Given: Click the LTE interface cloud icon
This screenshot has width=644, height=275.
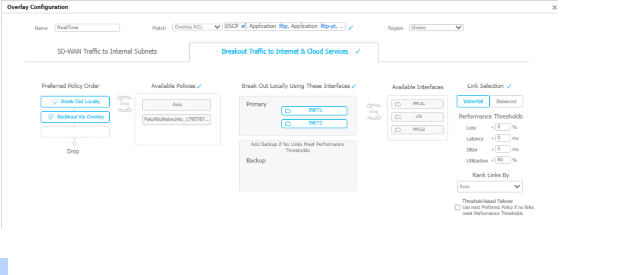Looking at the screenshot, I should pos(398,117).
